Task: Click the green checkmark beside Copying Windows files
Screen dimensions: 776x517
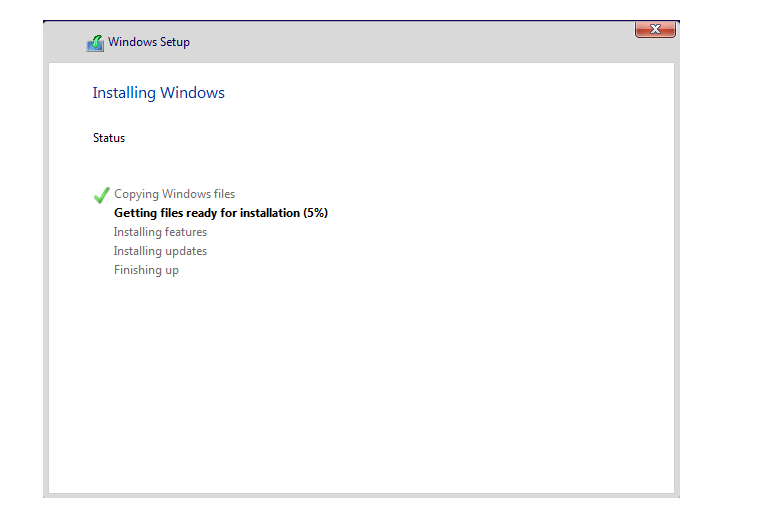Action: 101,195
